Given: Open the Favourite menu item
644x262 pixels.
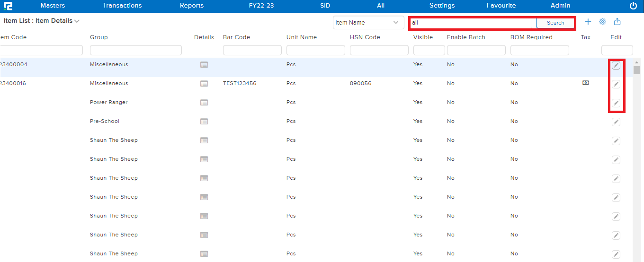Looking at the screenshot, I should click(x=501, y=6).
